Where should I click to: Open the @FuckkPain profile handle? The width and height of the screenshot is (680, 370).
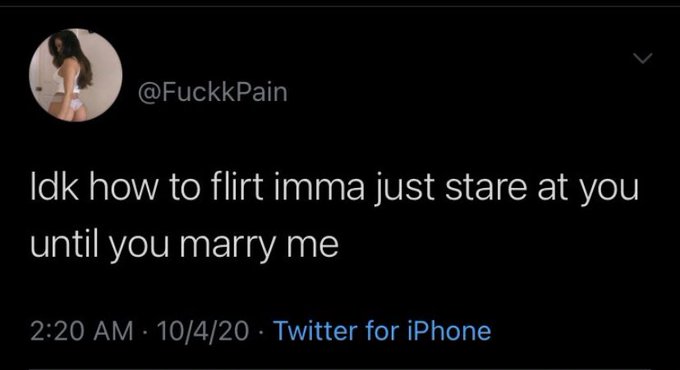212,92
